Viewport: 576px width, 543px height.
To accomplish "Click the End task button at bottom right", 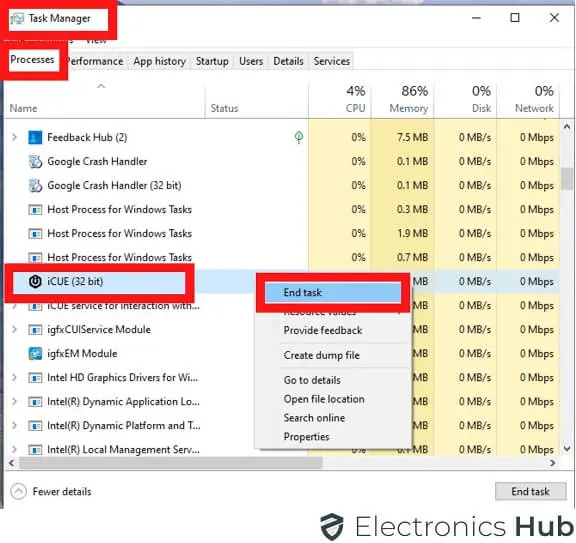I will (530, 491).
